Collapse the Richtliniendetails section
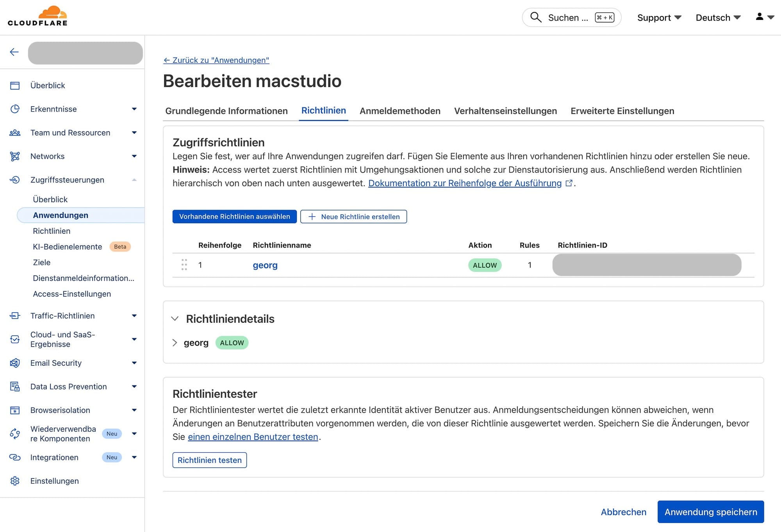Screen dimensions: 781x532 pos(175,319)
